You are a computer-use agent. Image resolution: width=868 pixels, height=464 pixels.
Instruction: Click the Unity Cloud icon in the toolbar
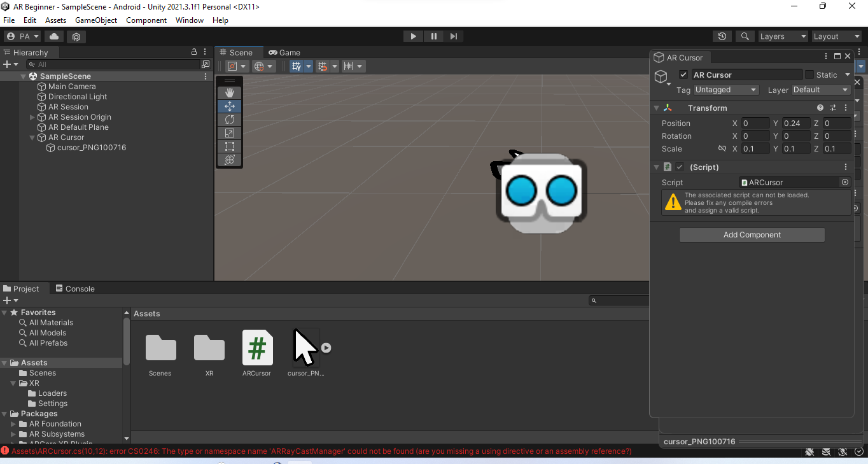[x=53, y=36]
